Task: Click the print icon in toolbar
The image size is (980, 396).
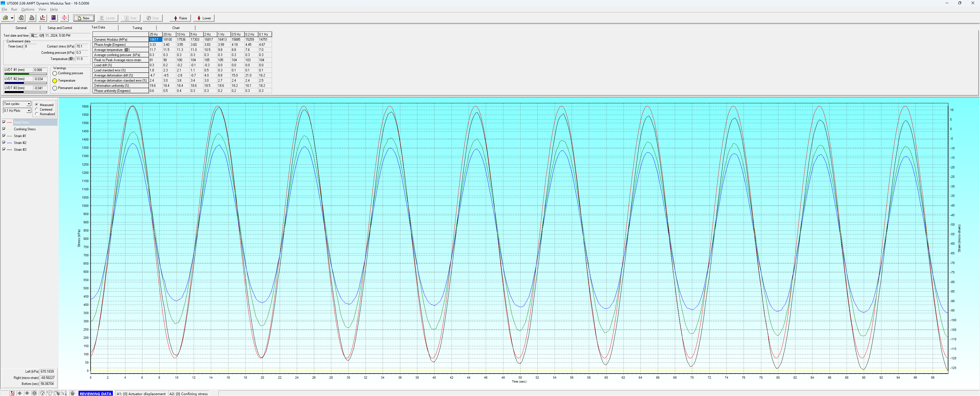Action: pos(32,18)
